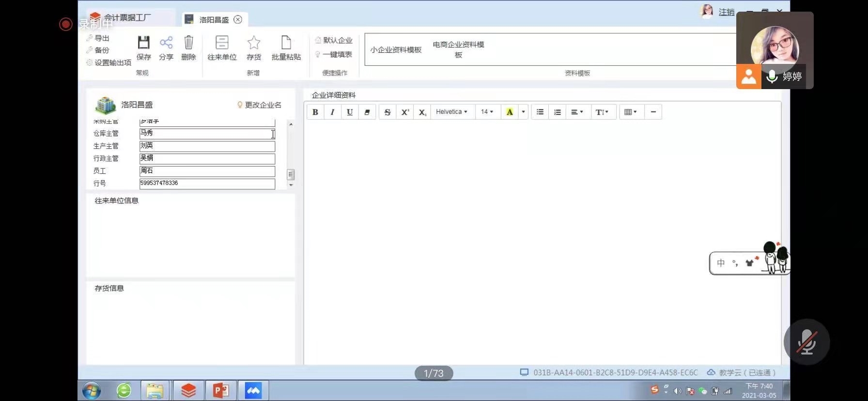Insert horizontal rule in editor toolbar
The height and width of the screenshot is (401, 868).
(x=653, y=112)
